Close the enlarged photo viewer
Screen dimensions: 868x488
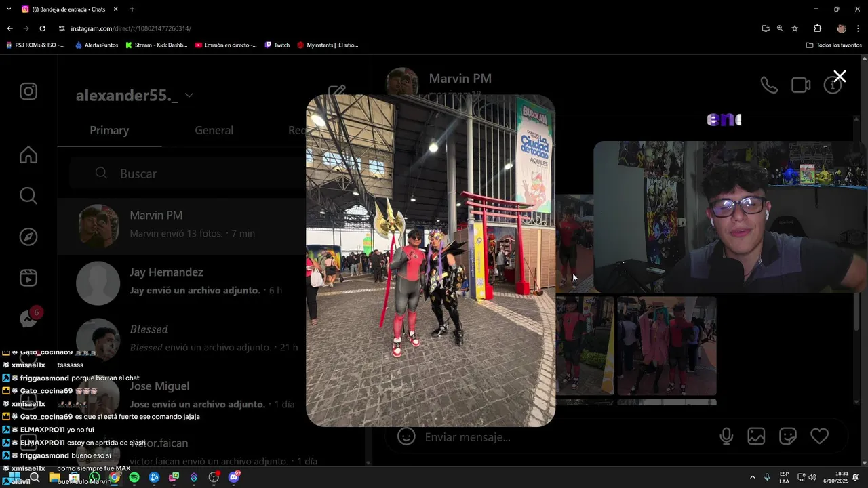coord(840,77)
